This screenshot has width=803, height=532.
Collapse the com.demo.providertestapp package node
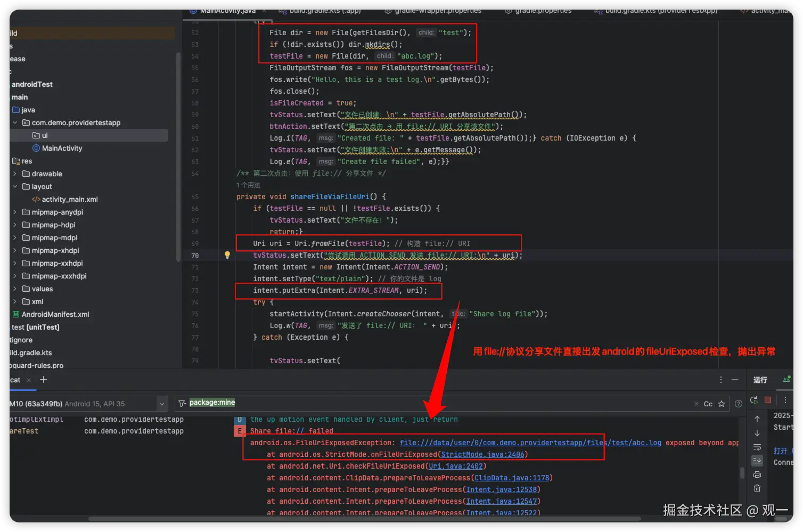[x=15, y=122]
